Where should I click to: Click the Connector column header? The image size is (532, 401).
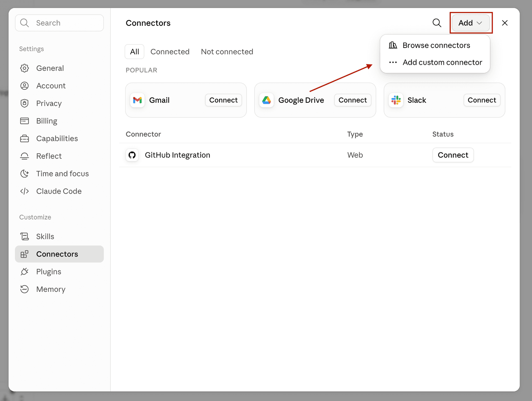143,134
